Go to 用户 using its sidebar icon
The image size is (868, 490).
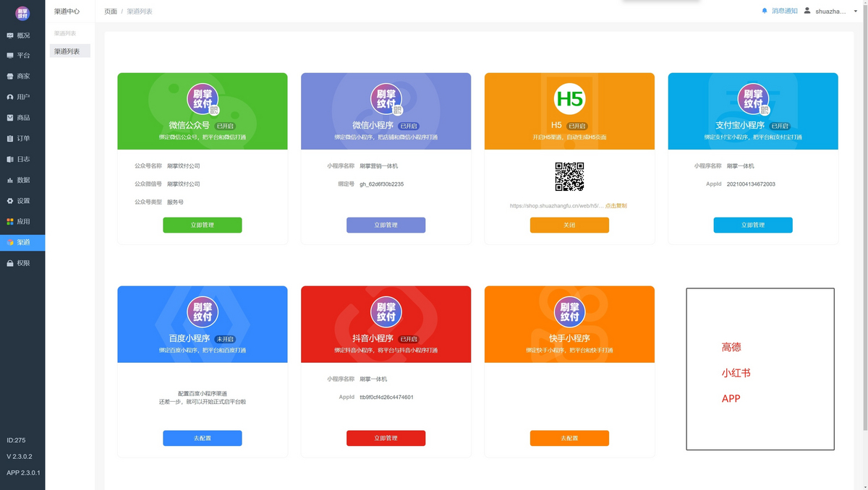coord(10,97)
